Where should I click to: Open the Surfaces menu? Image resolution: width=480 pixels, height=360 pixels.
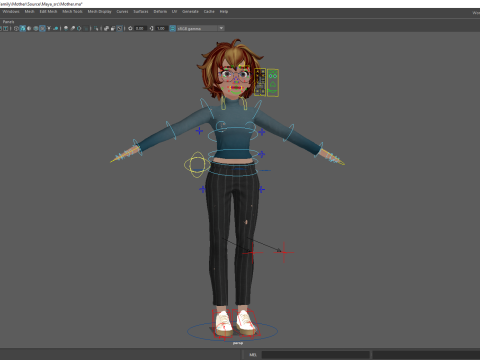point(141,12)
